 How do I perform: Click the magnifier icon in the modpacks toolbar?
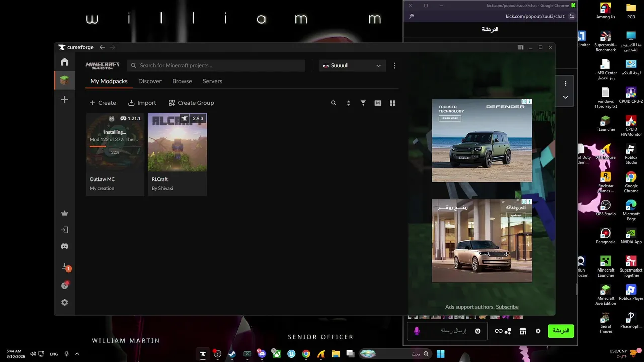pyautogui.click(x=333, y=103)
